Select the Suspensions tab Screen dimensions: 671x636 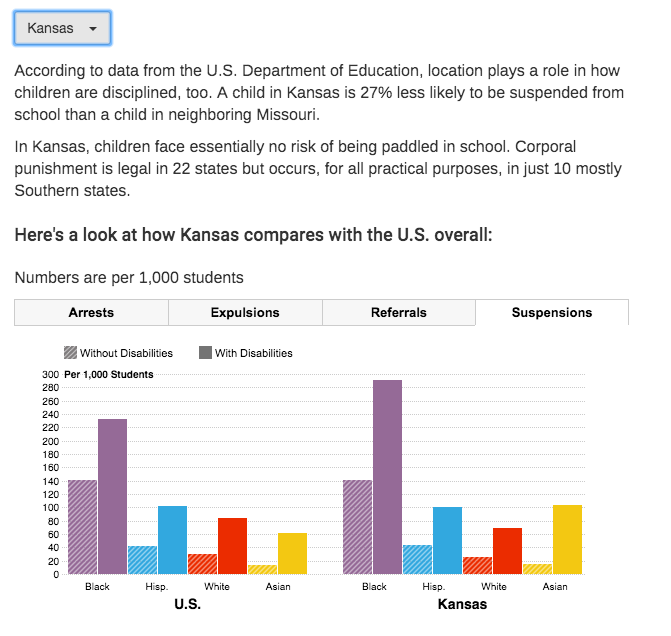pos(552,312)
